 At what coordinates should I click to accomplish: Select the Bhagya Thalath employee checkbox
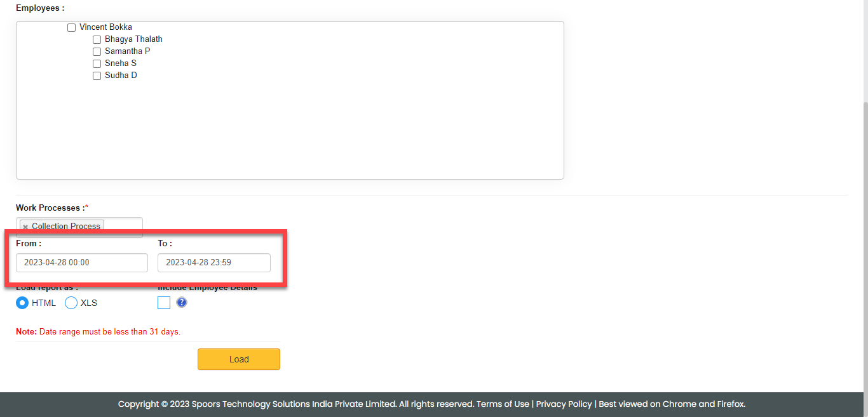coord(97,39)
